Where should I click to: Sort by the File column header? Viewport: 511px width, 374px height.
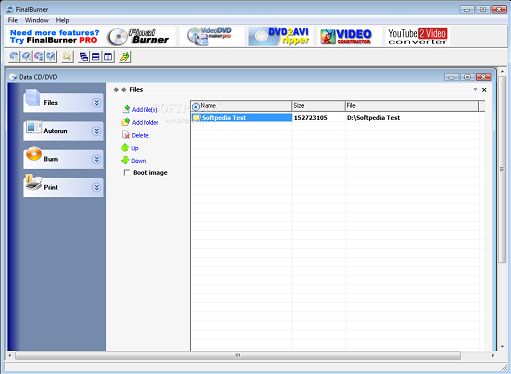412,106
